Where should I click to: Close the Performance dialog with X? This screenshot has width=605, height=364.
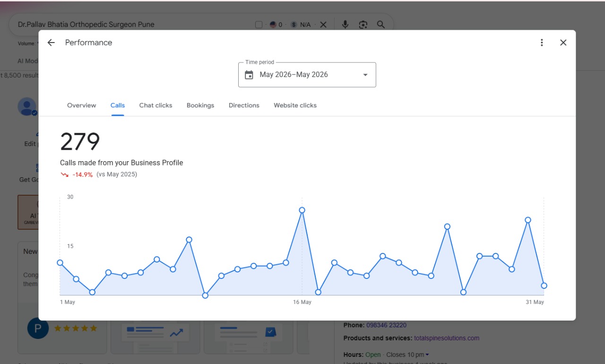pyautogui.click(x=563, y=43)
